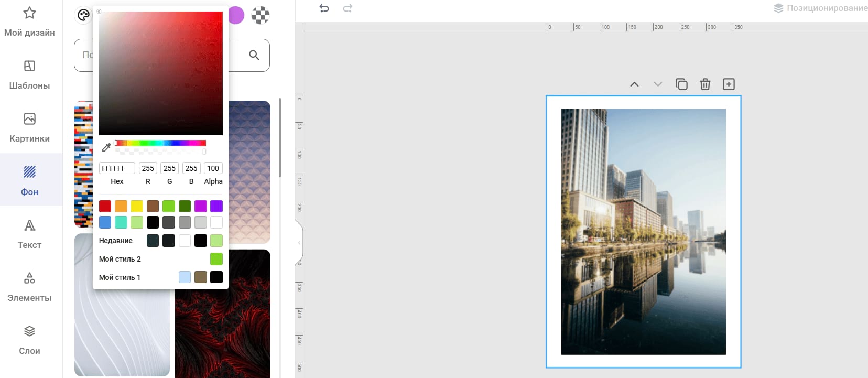Viewport: 868px width, 378px height.
Task: Move the page down with the chevron
Action: (658, 84)
